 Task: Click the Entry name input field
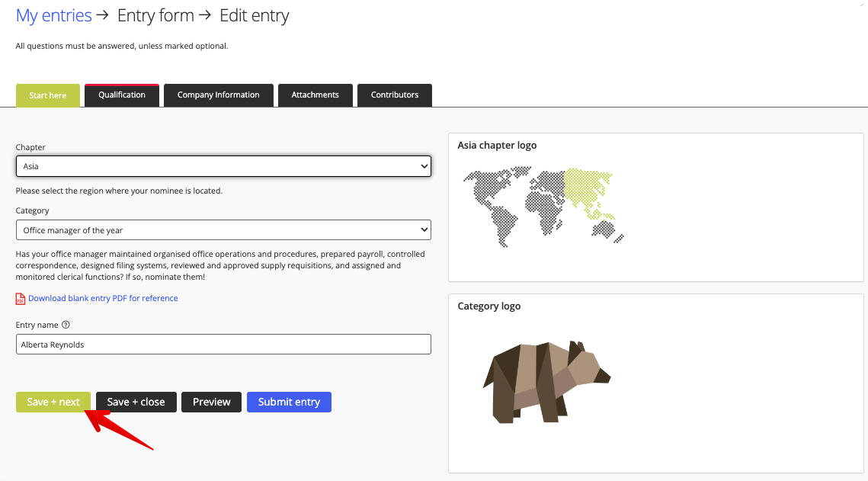pyautogui.click(x=223, y=344)
